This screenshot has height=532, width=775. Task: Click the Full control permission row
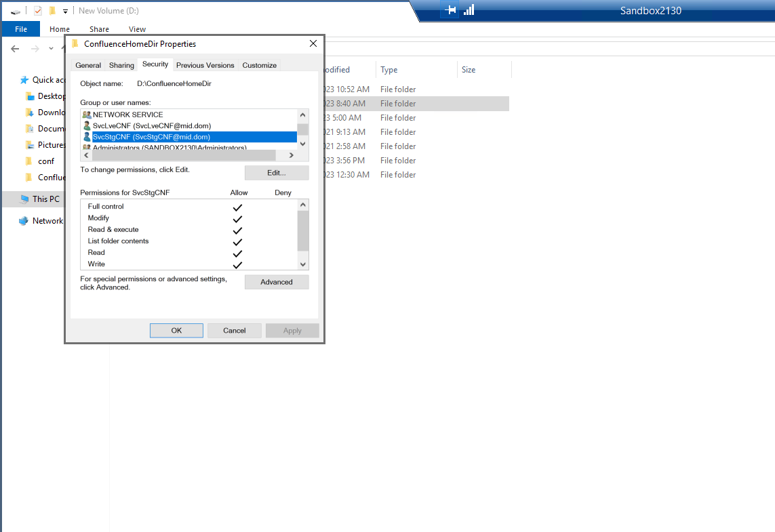(x=189, y=207)
